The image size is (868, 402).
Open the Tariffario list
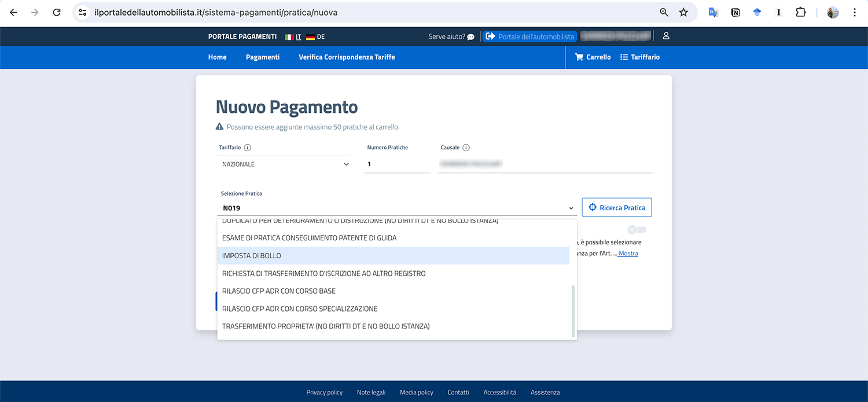click(x=639, y=57)
